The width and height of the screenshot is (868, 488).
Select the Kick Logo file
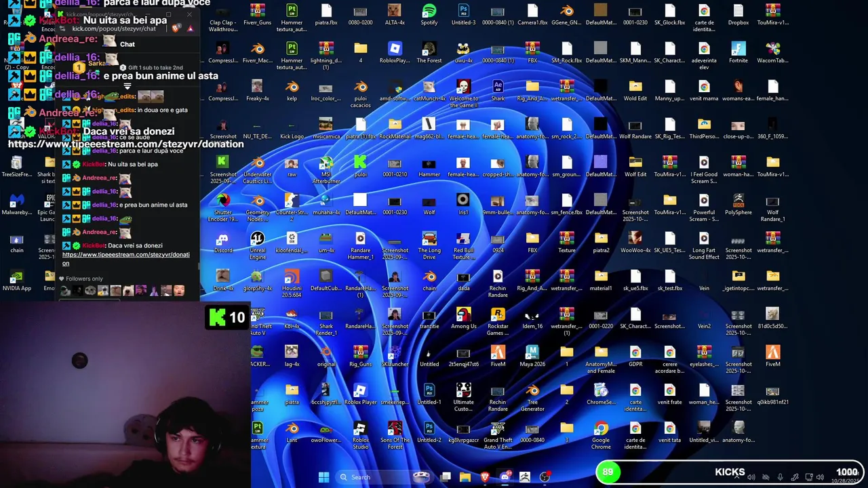[292, 129]
